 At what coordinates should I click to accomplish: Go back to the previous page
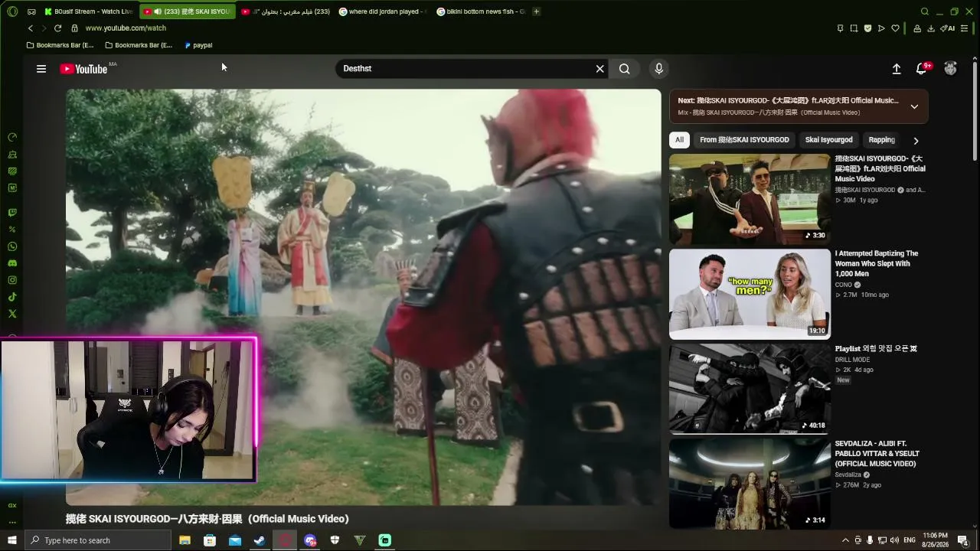[31, 28]
